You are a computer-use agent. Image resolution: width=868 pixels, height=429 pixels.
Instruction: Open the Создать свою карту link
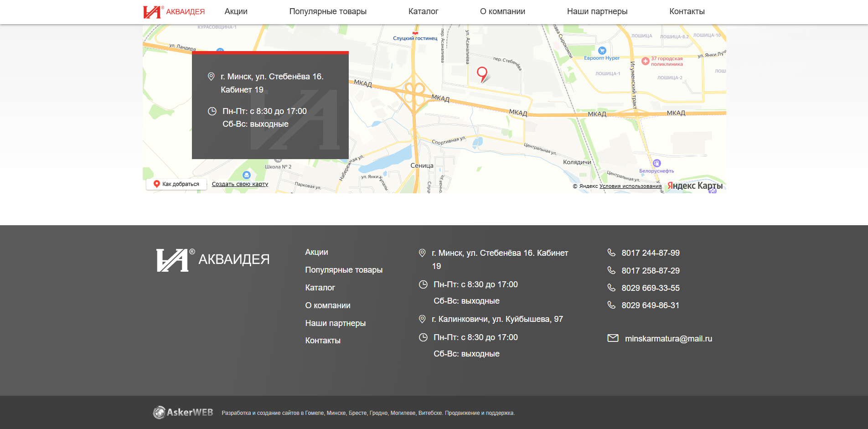click(x=240, y=184)
